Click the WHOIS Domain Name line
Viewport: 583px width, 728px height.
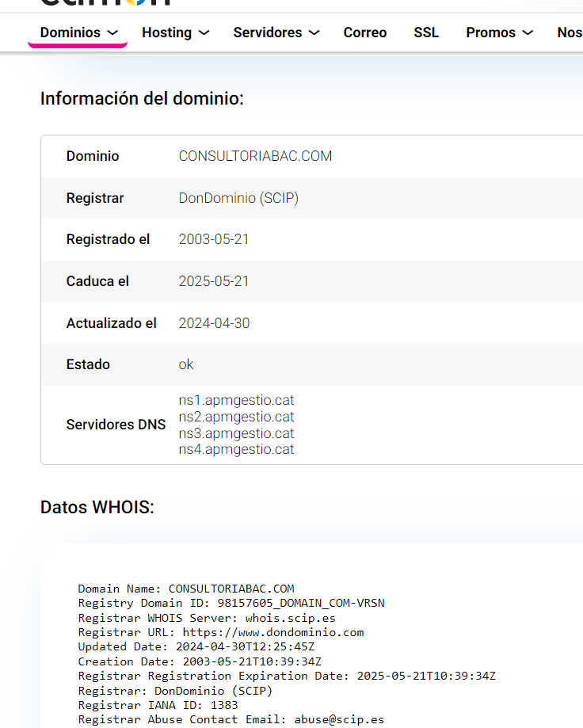(185, 589)
